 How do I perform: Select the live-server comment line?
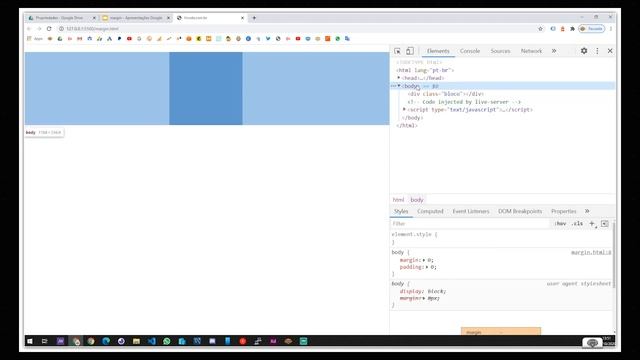click(464, 102)
